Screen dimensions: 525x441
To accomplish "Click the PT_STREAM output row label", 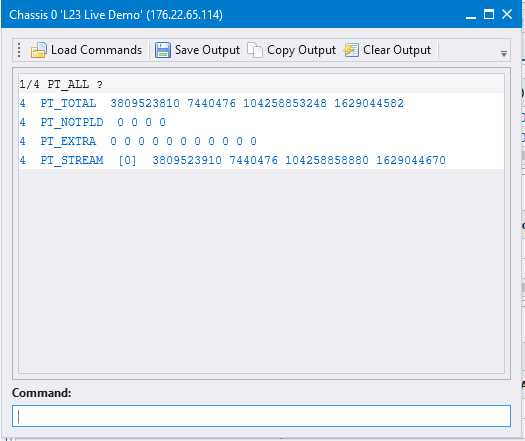I will click(x=72, y=160).
